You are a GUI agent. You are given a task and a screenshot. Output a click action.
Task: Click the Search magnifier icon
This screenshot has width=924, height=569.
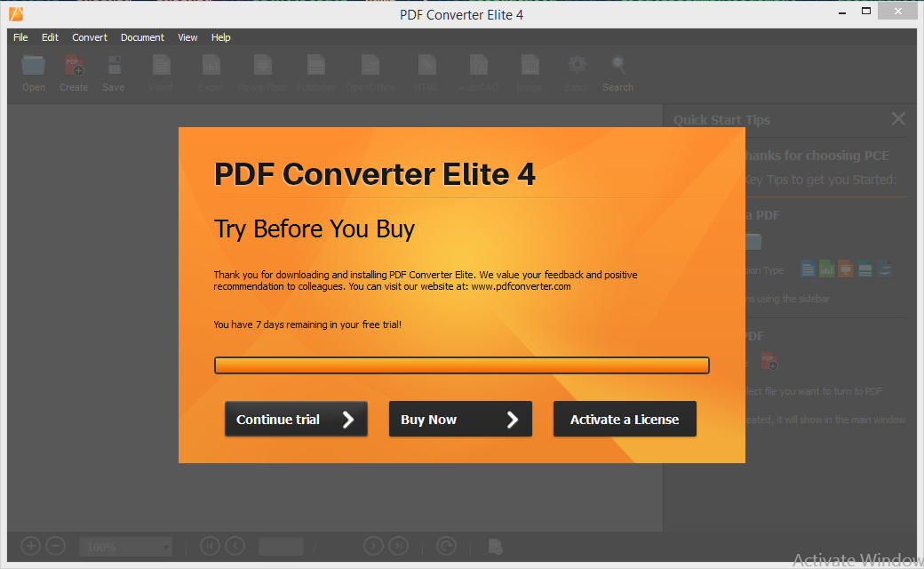pyautogui.click(x=618, y=64)
